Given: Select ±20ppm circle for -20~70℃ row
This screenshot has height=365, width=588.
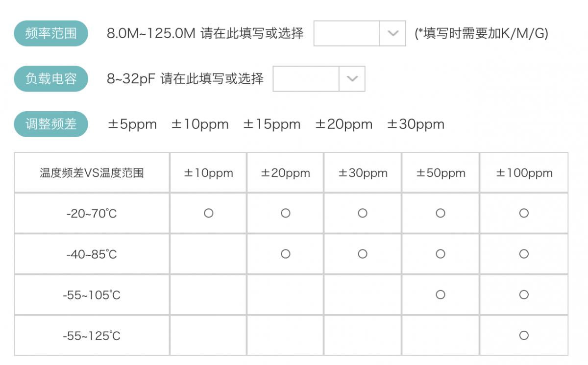Looking at the screenshot, I should 286,213.
